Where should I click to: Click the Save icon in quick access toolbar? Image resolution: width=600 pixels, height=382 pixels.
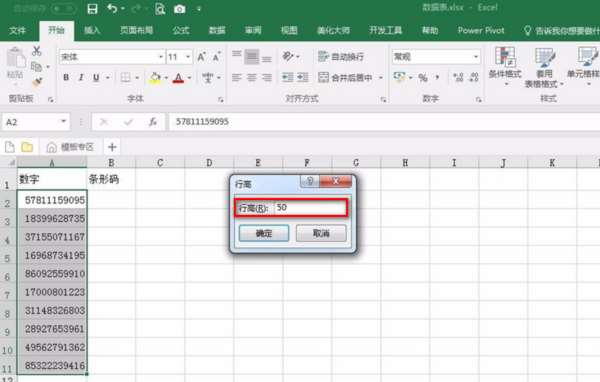92,9
